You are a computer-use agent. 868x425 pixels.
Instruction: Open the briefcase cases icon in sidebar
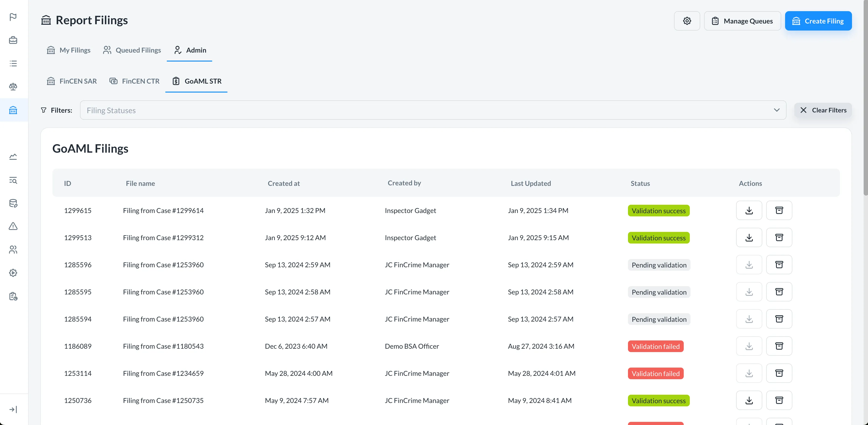click(x=13, y=40)
